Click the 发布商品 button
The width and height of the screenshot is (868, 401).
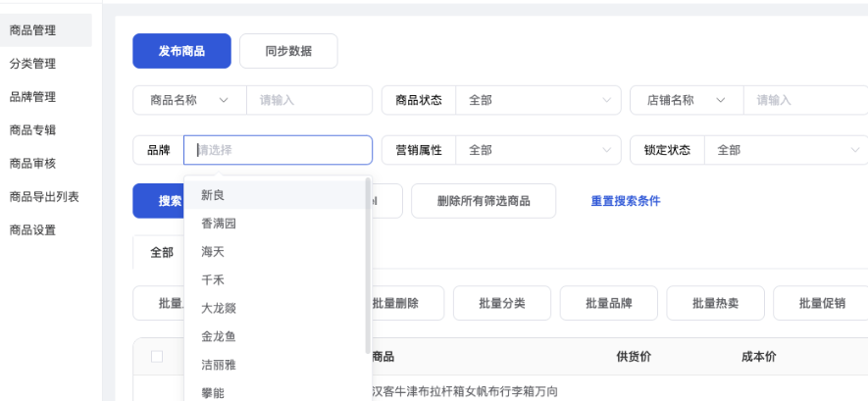(181, 51)
